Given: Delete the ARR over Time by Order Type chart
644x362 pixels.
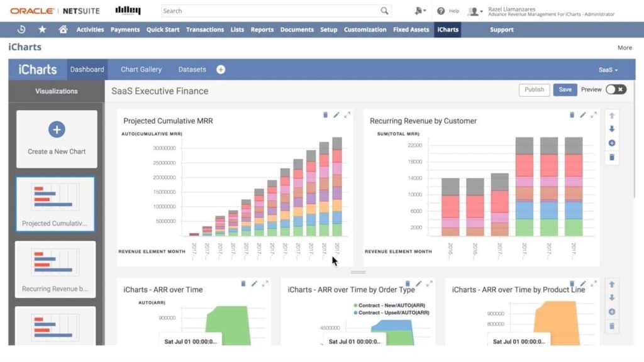Looking at the screenshot, I should tap(408, 283).
